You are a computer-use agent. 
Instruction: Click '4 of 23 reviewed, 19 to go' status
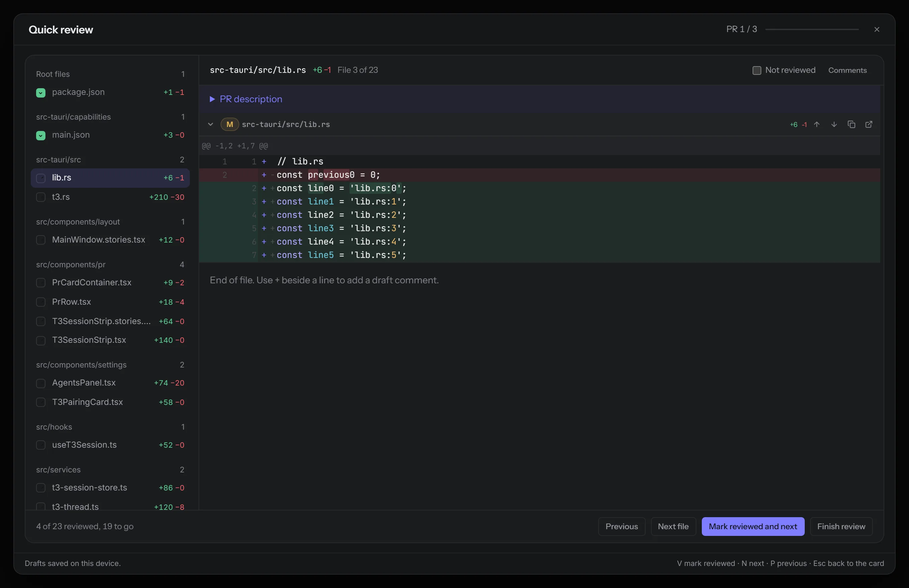coord(85,527)
